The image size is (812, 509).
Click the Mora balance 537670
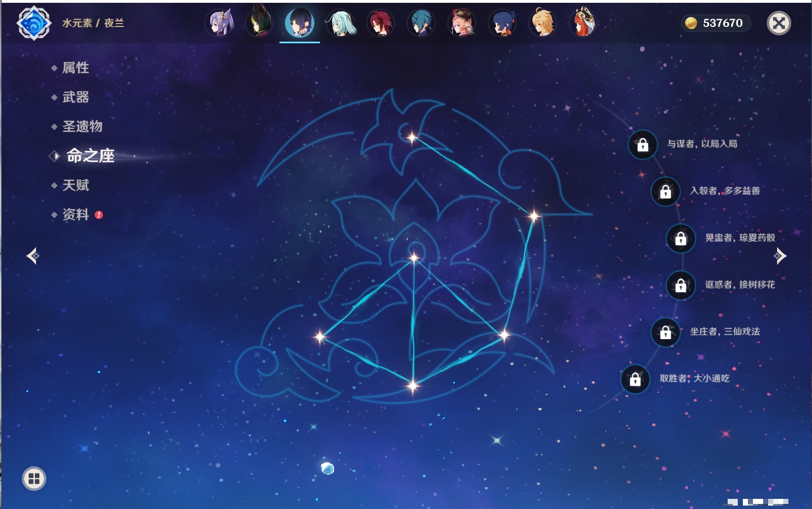723,23
